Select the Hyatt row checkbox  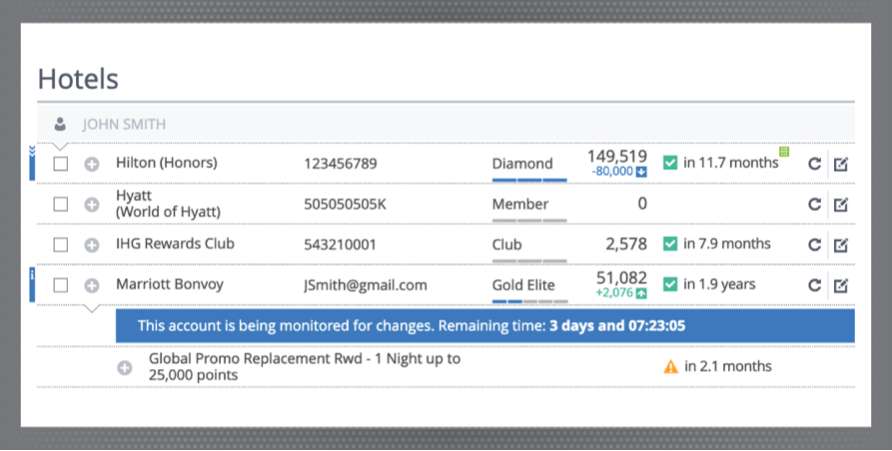click(61, 204)
